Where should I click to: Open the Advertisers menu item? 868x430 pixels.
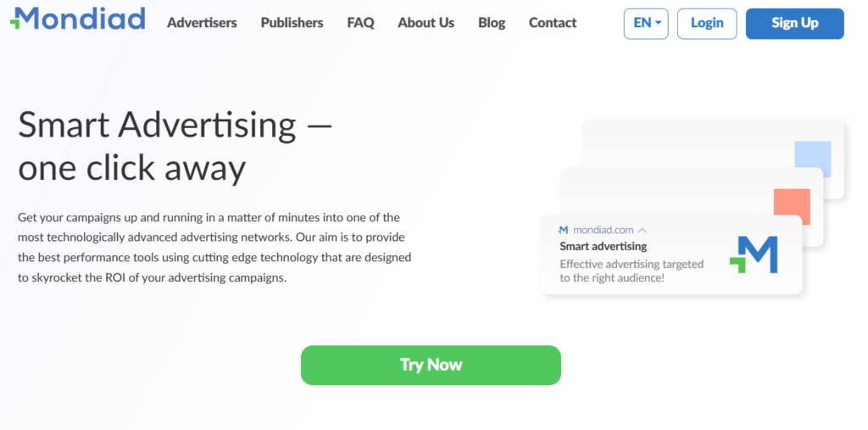pos(202,23)
